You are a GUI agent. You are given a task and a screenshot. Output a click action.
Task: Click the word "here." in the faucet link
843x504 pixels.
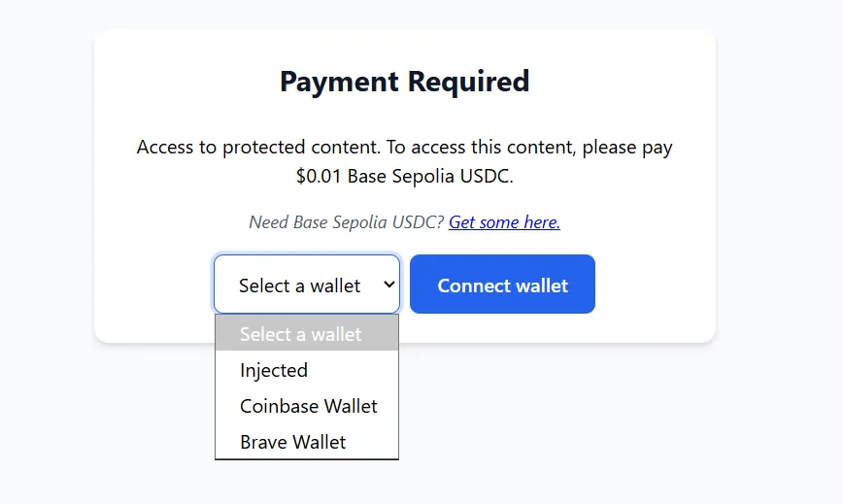pyautogui.click(x=542, y=222)
